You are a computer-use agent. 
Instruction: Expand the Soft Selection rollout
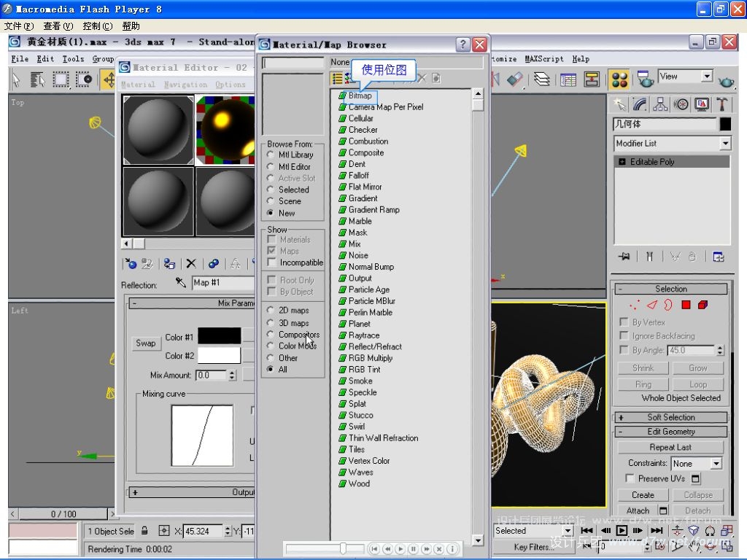click(670, 417)
